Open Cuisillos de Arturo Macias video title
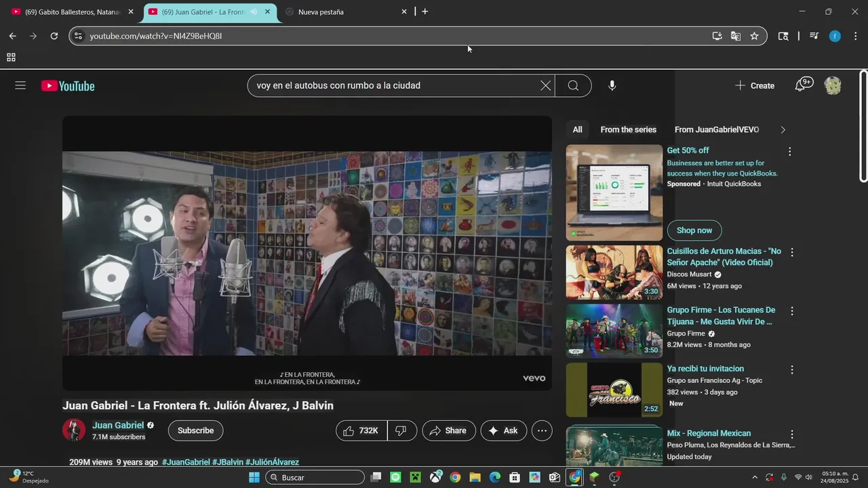 (x=724, y=257)
